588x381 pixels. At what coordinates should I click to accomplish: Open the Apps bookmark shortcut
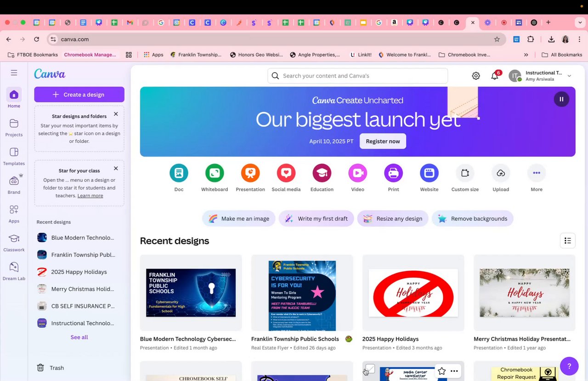(153, 55)
